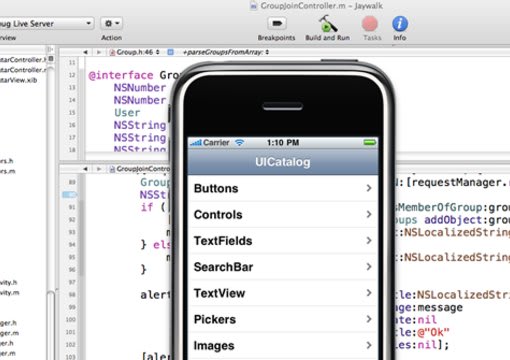Click the UICatalog navigation bar title
This screenshot has height=360, width=510.
pos(283,162)
